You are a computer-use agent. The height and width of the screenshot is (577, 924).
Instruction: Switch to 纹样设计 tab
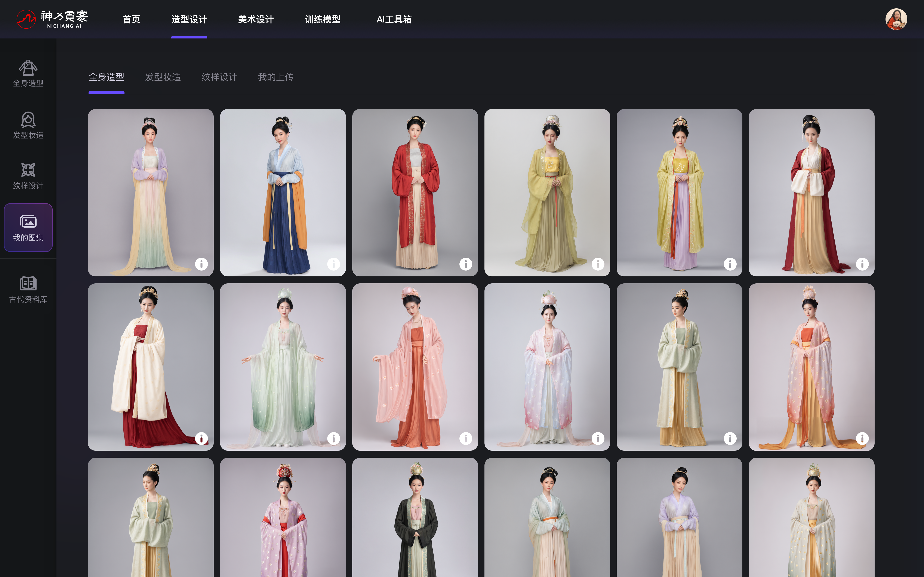pyautogui.click(x=219, y=77)
